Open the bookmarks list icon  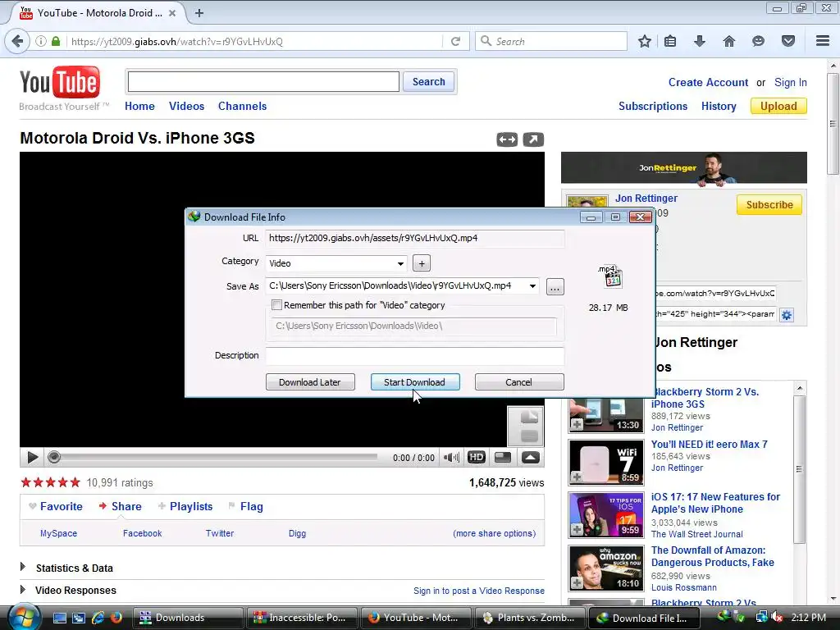click(670, 41)
